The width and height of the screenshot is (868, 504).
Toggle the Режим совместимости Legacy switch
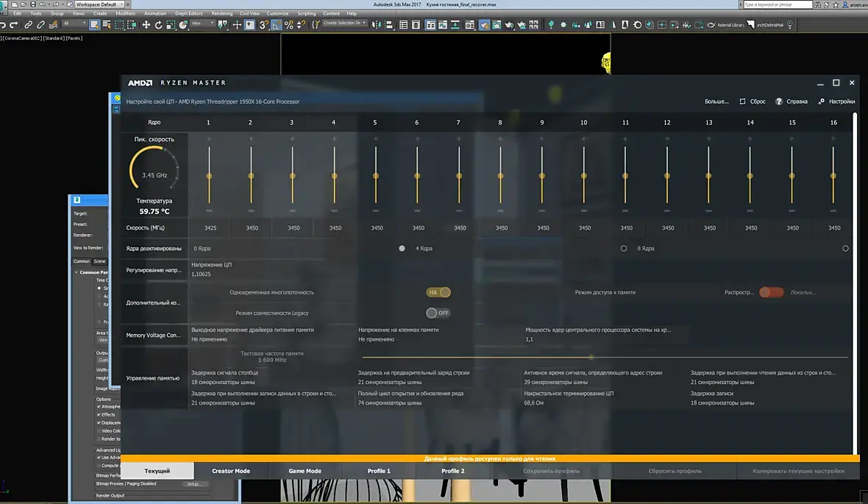(x=438, y=313)
